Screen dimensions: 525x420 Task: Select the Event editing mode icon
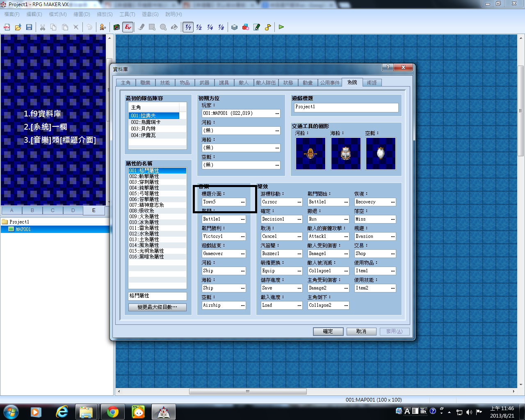pos(128,27)
